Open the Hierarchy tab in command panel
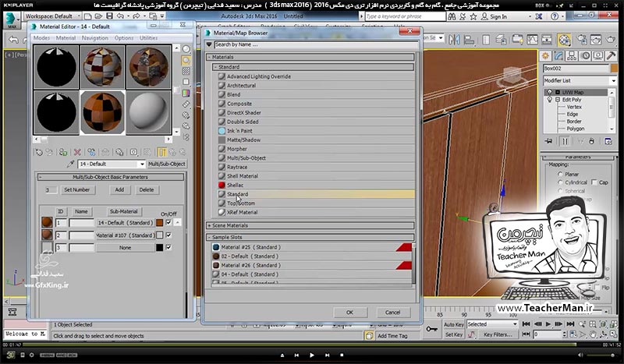This screenshot has width=624, height=364. pos(572,55)
